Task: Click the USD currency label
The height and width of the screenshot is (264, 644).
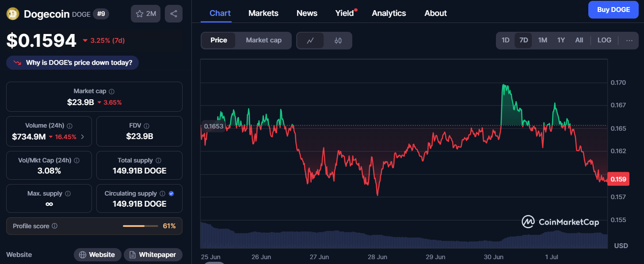Action: point(621,245)
